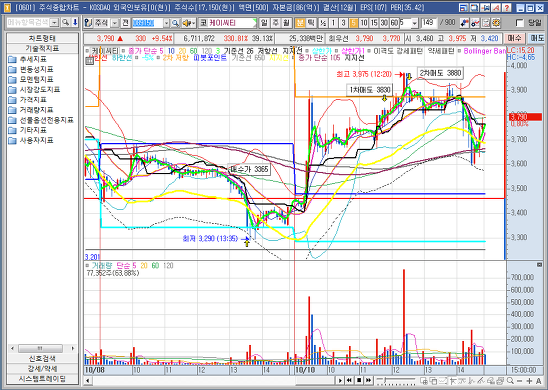Open the 주식 type dropdown arrow
548x390 pixels.
tap(115, 23)
